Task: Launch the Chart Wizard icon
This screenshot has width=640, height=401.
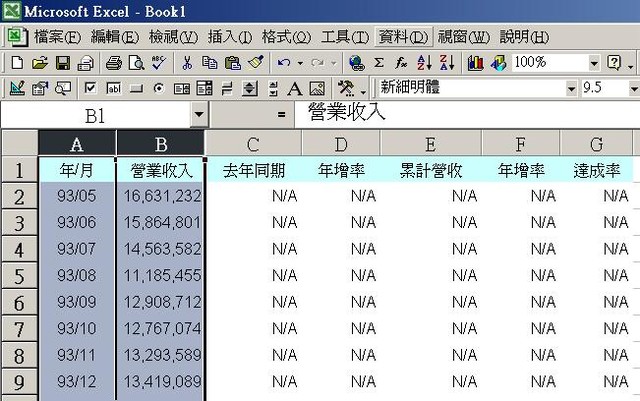Action: click(x=476, y=63)
